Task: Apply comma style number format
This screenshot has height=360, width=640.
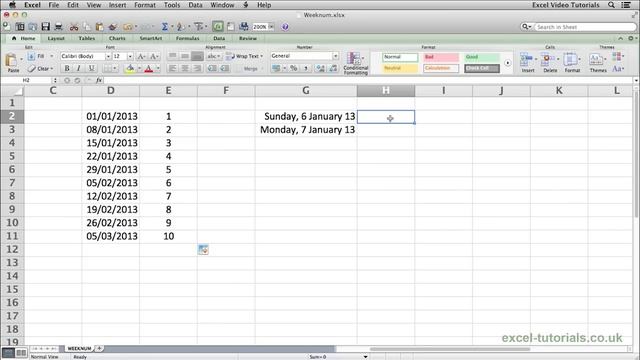Action: (x=306, y=69)
